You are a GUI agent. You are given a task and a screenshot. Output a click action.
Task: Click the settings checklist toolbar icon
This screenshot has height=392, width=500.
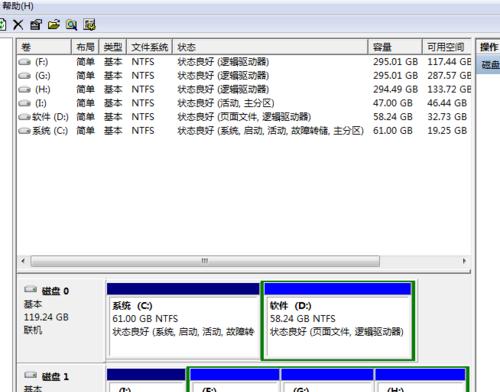click(89, 24)
